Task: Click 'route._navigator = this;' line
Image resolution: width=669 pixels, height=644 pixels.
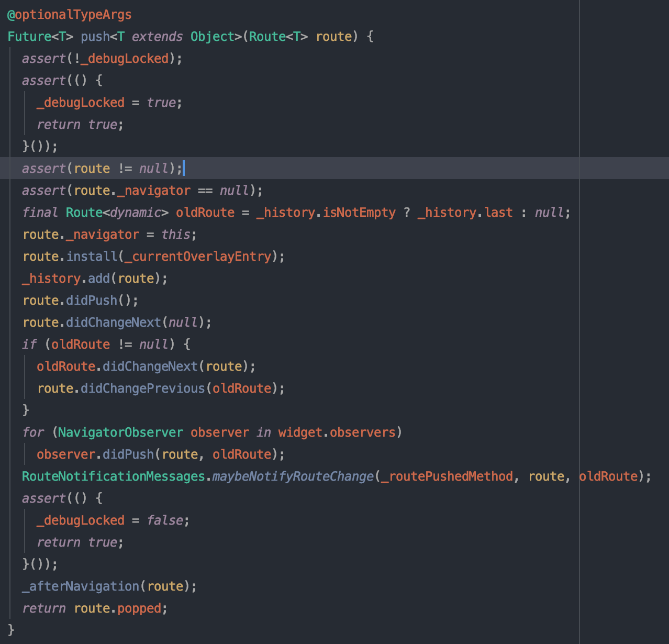Action: (x=110, y=235)
